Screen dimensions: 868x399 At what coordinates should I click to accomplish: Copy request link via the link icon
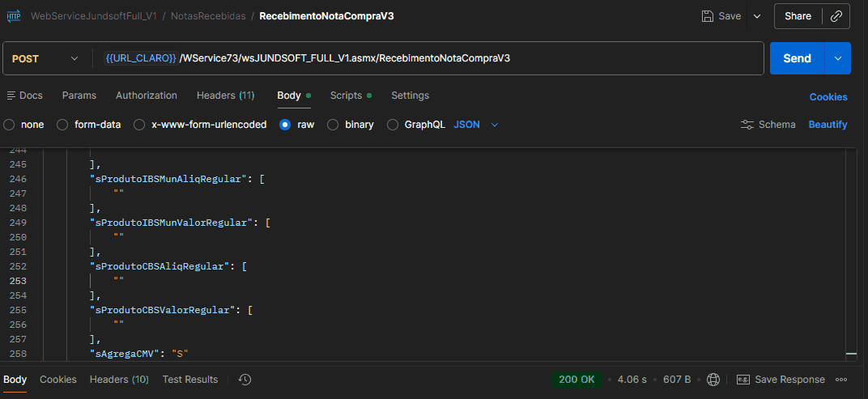coord(836,16)
